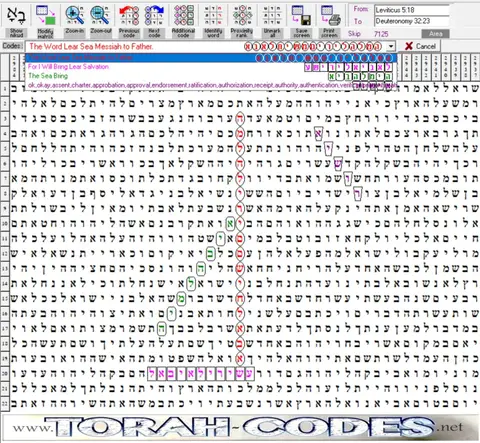
Task: Collapse the Codes list with dropdown arrow
Action: [392, 46]
